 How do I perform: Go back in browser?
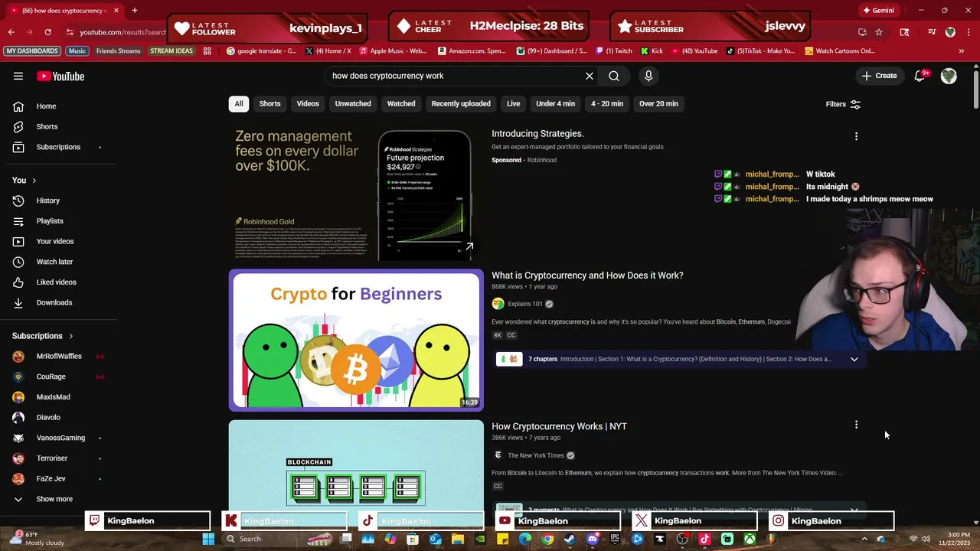pyautogui.click(x=11, y=32)
